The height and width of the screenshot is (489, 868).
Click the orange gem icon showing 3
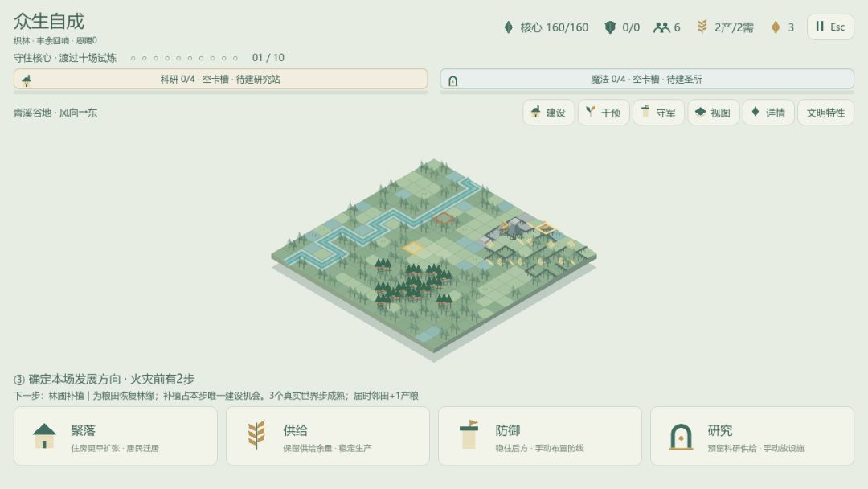pos(776,27)
